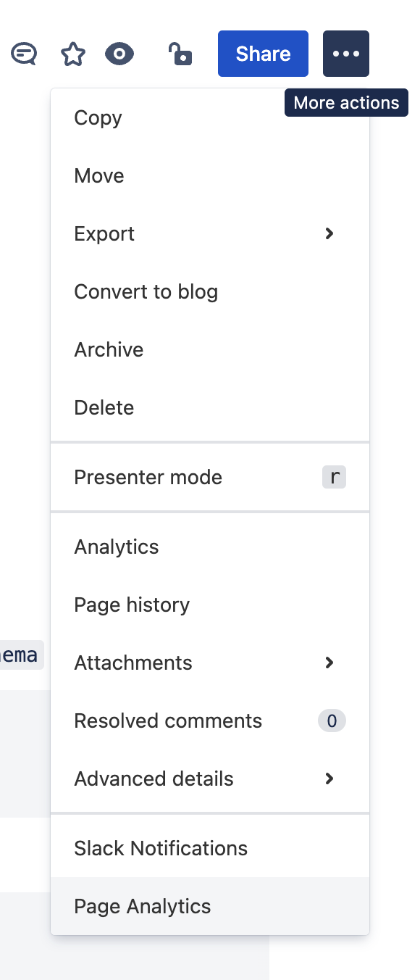Click the blue Share button

(263, 54)
